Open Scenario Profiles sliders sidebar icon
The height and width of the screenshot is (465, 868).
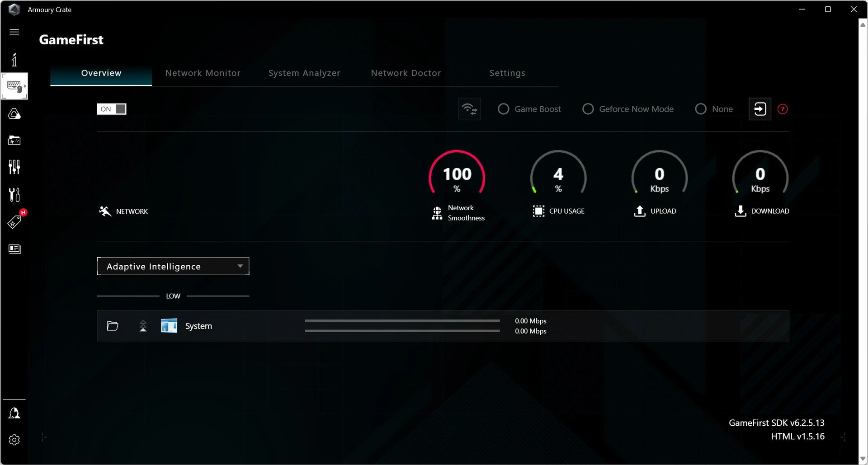click(x=14, y=167)
